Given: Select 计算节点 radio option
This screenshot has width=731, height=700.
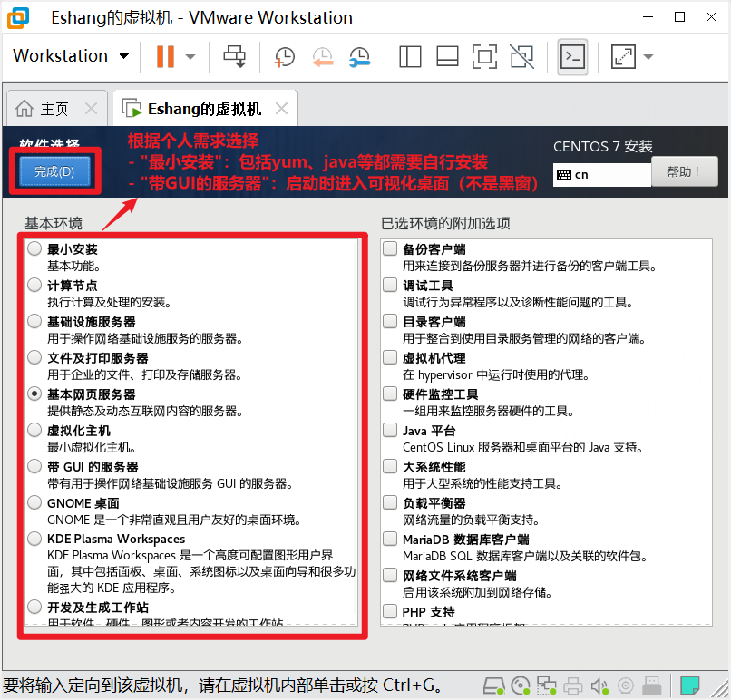Looking at the screenshot, I should tap(34, 286).
